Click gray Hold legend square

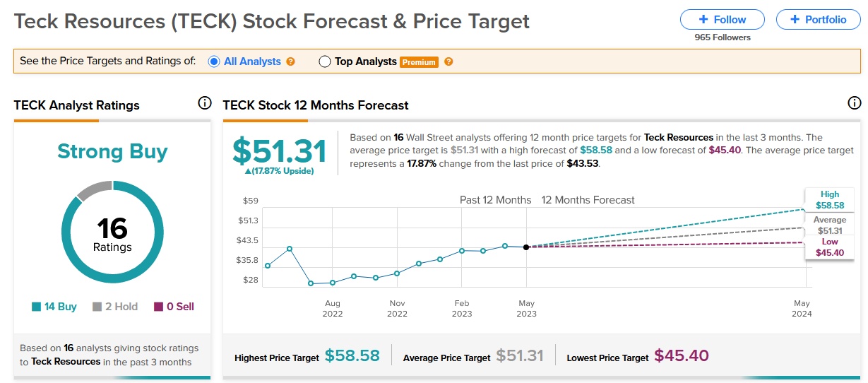97,307
